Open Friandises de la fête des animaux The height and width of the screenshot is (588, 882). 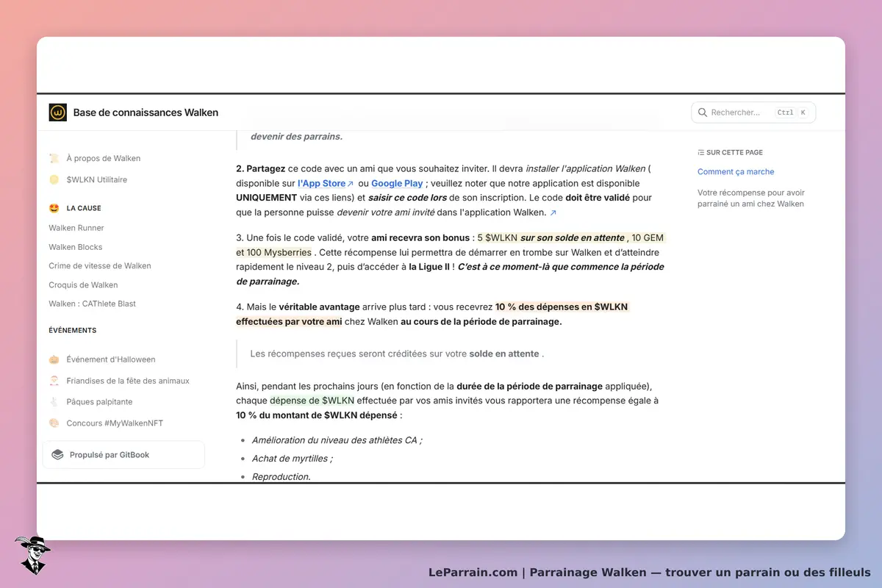click(128, 381)
